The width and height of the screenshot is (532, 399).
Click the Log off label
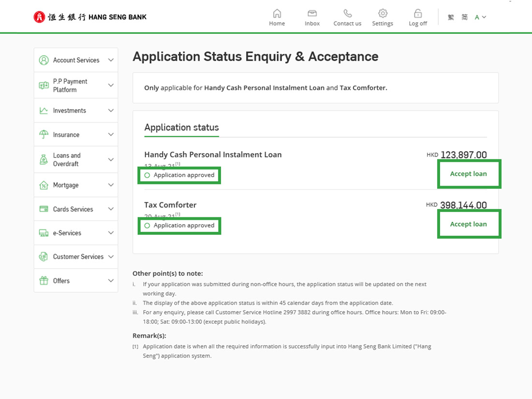pos(418,23)
